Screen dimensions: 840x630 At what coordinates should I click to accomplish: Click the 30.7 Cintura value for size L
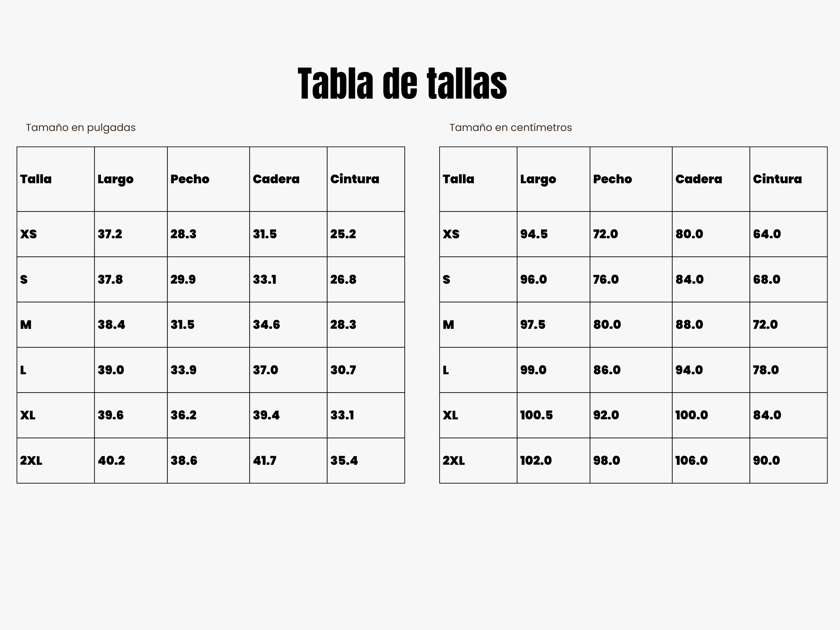point(343,370)
